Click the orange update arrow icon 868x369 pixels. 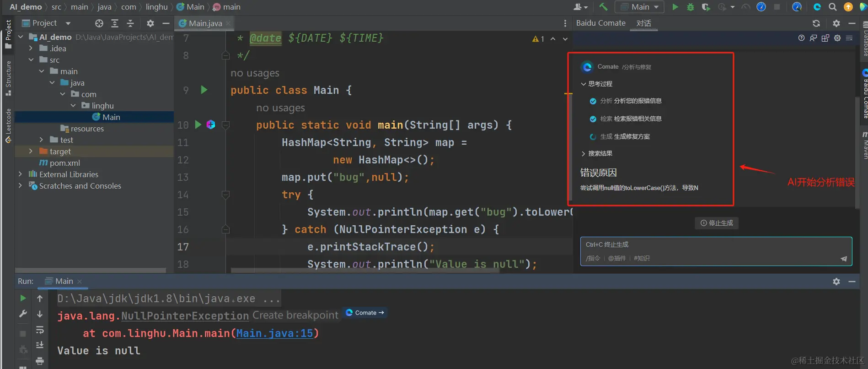(848, 7)
